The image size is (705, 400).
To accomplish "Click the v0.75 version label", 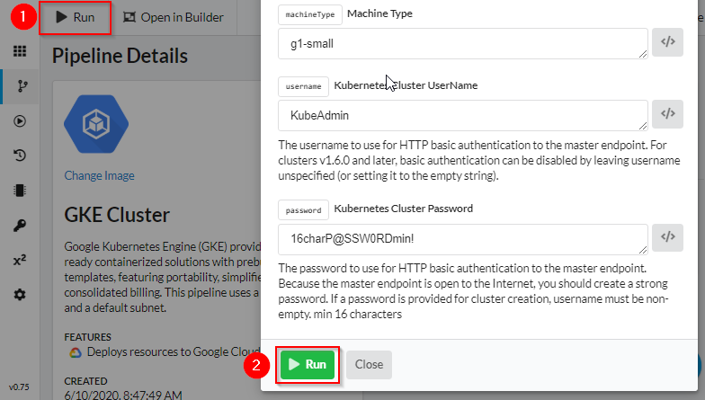I will (19, 387).
